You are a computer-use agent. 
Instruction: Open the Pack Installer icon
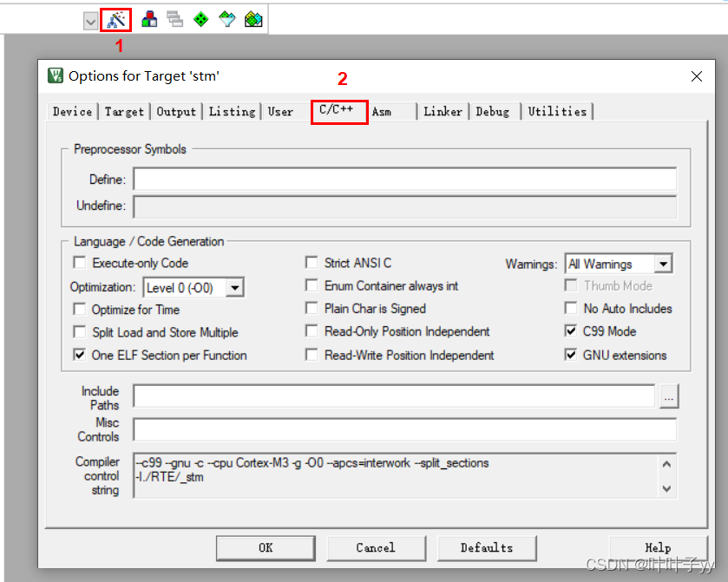pos(253,19)
